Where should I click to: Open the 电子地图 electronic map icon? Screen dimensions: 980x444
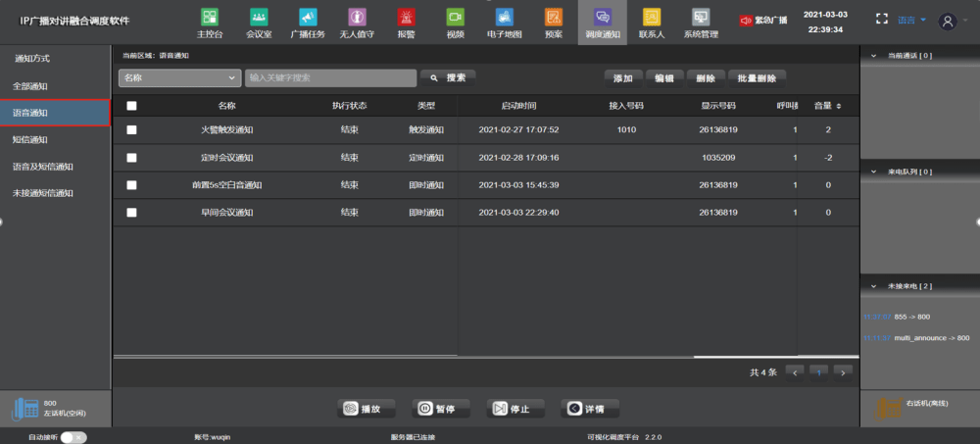pos(505,17)
